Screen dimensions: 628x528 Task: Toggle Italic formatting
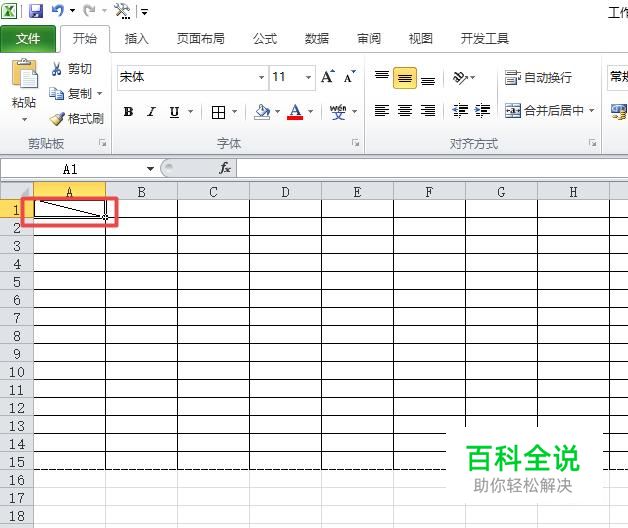[151, 112]
